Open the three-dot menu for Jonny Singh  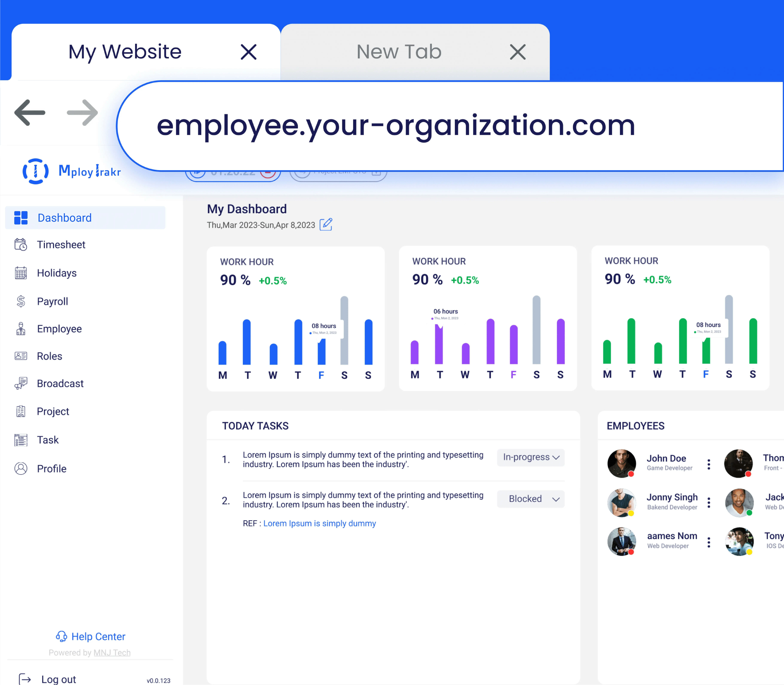tap(709, 503)
